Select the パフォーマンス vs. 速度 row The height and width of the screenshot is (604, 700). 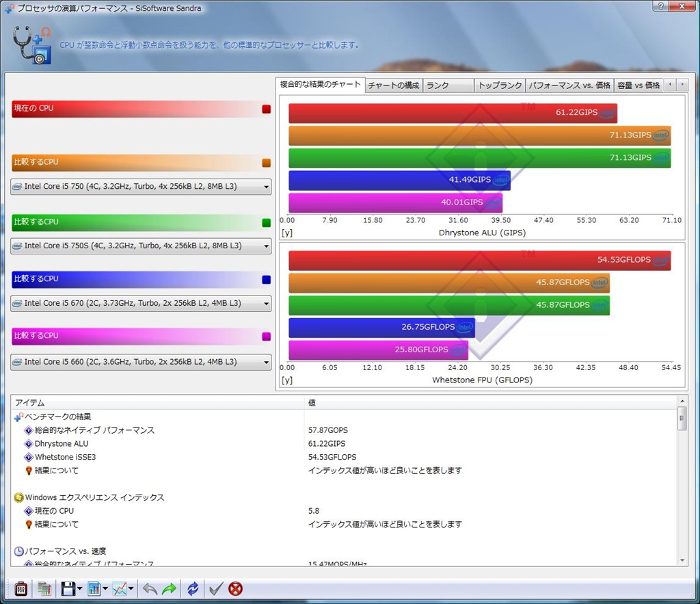coord(344,551)
